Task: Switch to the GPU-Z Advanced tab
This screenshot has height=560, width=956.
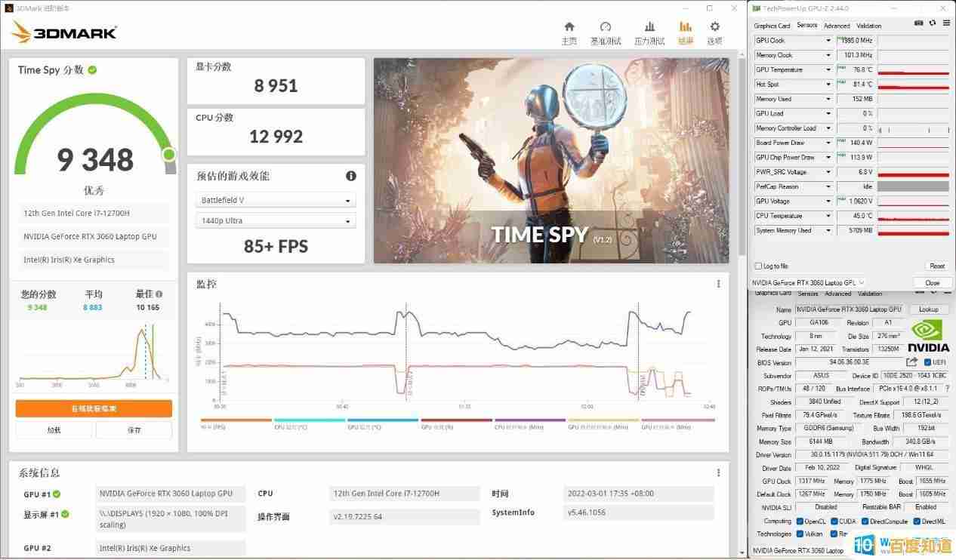Action: [x=836, y=26]
